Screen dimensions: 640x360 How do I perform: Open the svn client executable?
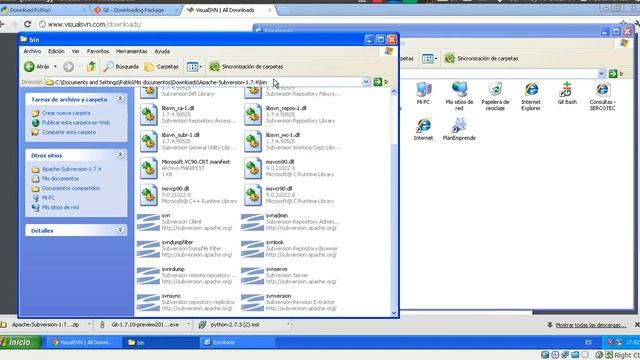(148, 222)
